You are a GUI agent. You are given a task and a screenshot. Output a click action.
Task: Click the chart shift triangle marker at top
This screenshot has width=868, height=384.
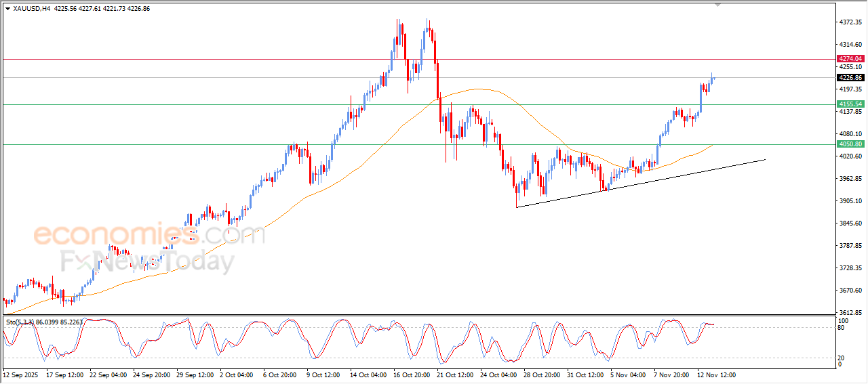point(718,5)
